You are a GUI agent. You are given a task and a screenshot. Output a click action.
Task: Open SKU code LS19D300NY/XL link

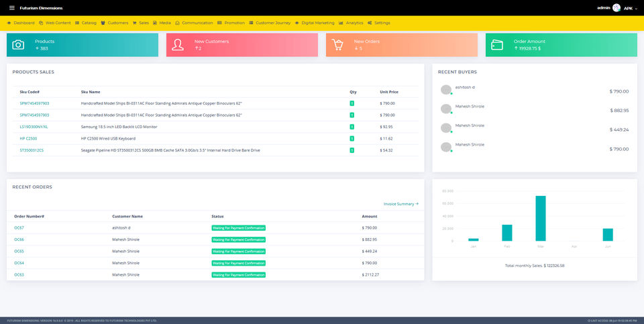(x=34, y=127)
